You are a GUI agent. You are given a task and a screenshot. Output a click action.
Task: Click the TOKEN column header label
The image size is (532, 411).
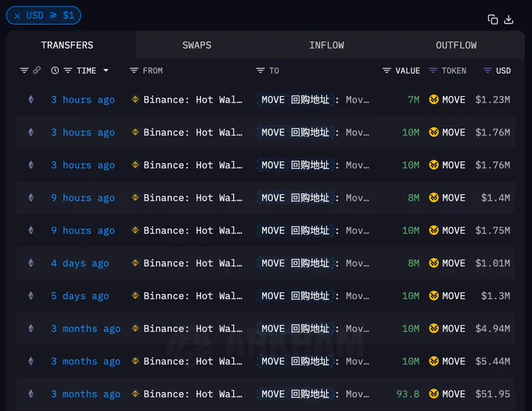pyautogui.click(x=454, y=70)
